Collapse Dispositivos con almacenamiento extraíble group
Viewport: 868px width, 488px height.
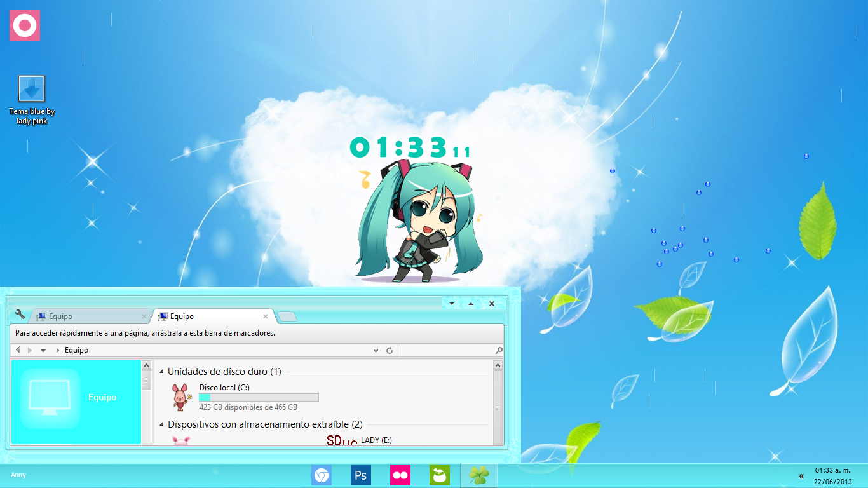(161, 424)
